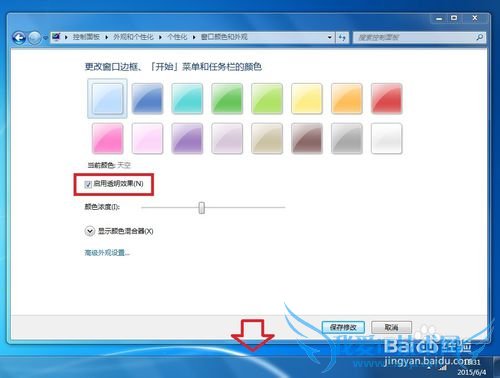The height and width of the screenshot is (378, 500).
Task: Select the grey Slate swatch
Action: coord(347,138)
